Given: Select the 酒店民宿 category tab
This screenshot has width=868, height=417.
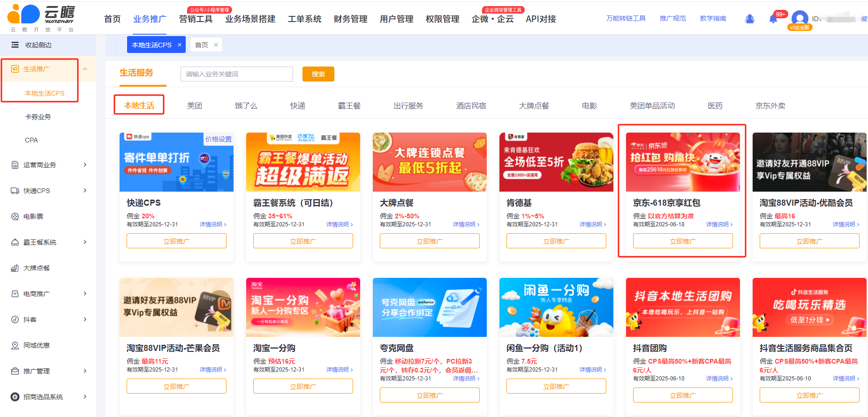Looking at the screenshot, I should [x=471, y=106].
